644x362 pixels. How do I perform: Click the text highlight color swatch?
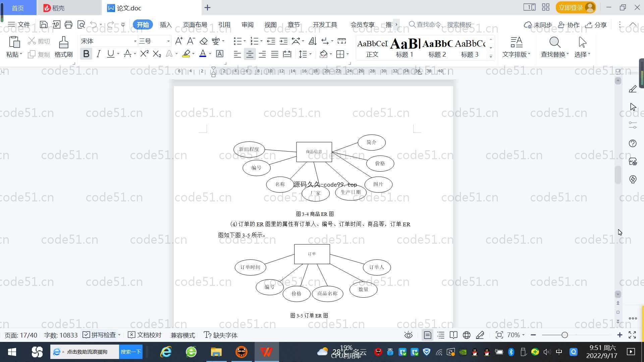pyautogui.click(x=186, y=54)
